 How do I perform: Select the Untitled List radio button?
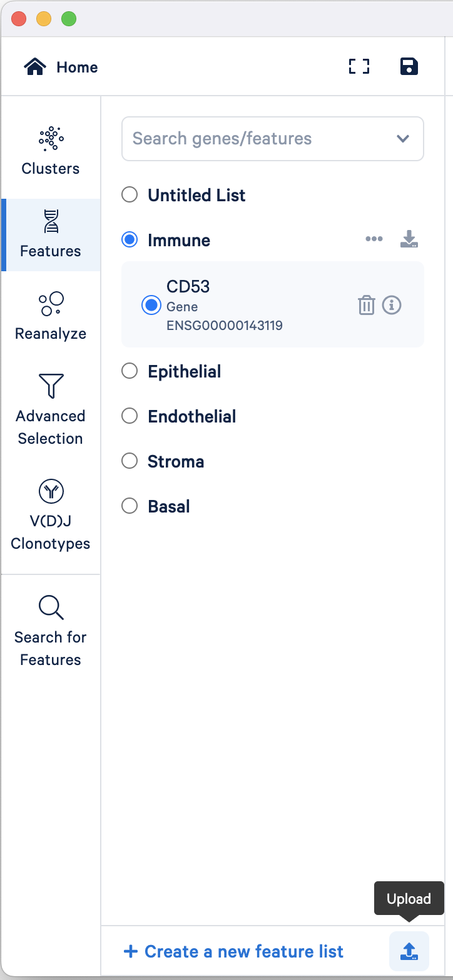[x=130, y=195]
